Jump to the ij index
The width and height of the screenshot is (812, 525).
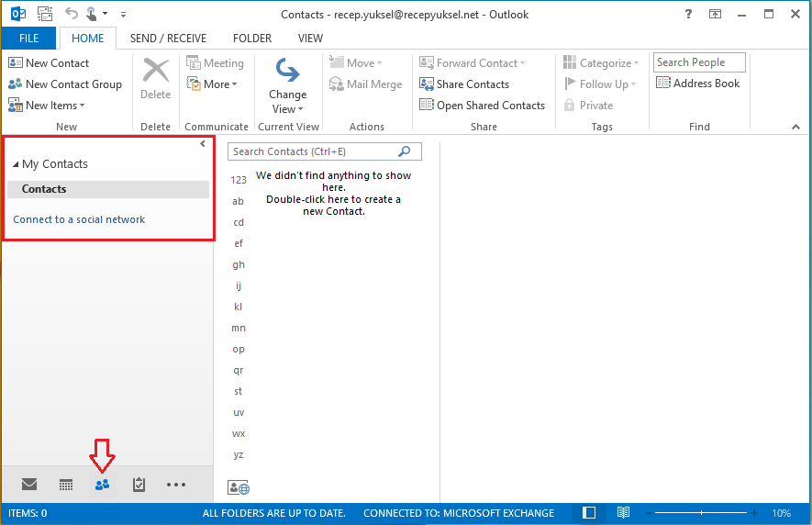[239, 285]
